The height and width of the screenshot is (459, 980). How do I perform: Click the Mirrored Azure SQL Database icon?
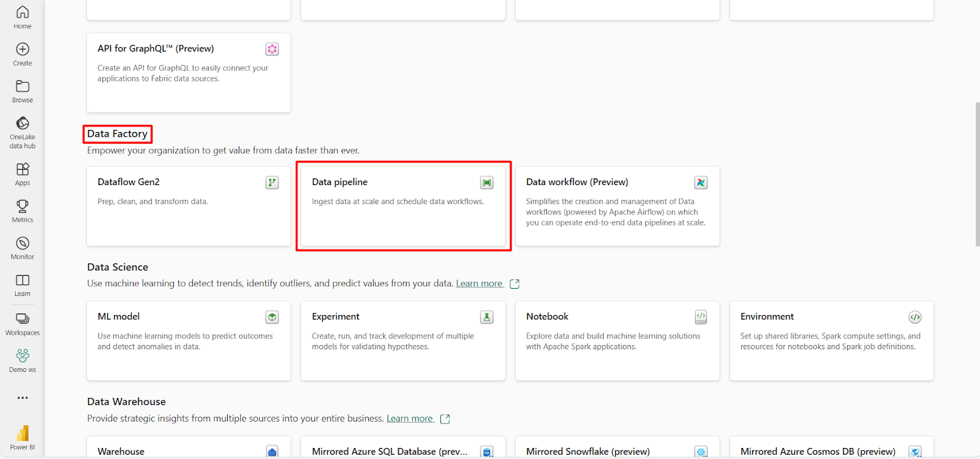pos(486,452)
